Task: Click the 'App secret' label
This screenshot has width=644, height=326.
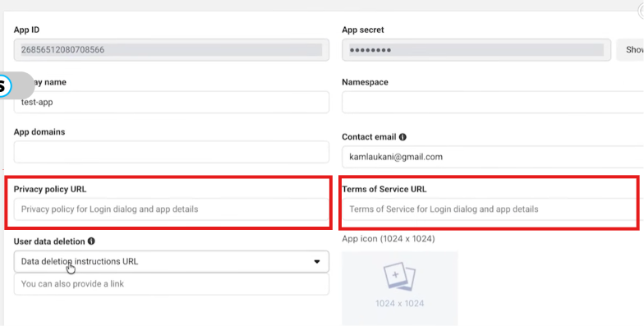Action: [363, 30]
